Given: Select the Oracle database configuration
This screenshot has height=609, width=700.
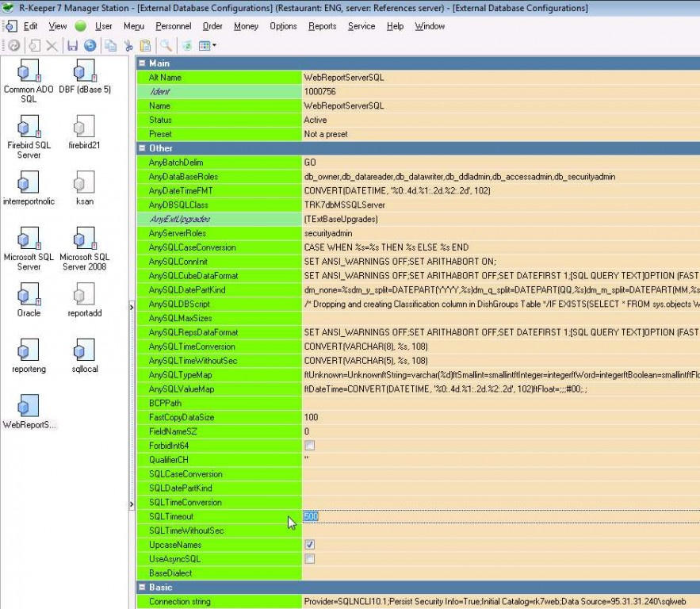Looking at the screenshot, I should coord(29,299).
